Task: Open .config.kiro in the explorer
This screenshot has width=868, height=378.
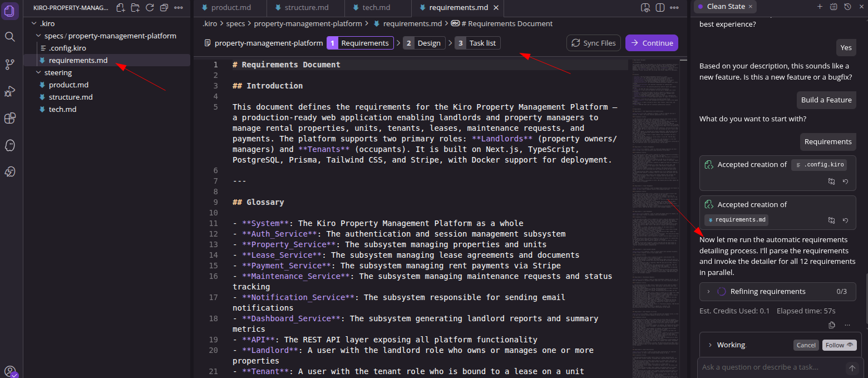Action: [67, 48]
